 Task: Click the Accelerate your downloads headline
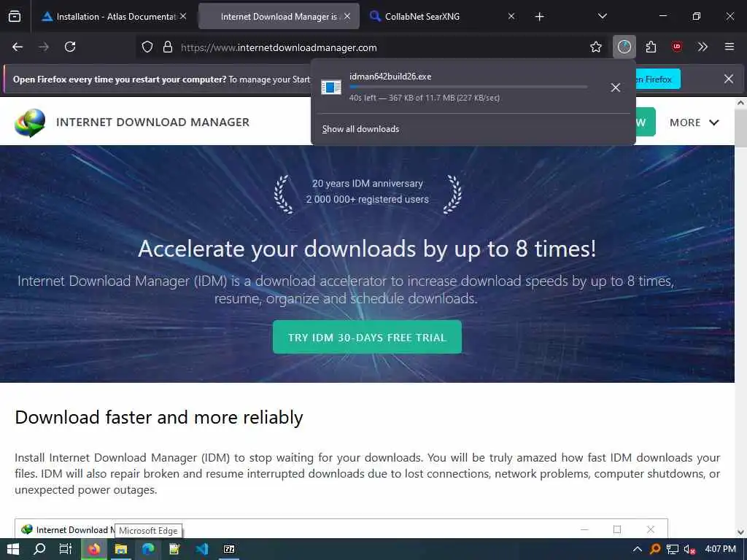coord(367,249)
